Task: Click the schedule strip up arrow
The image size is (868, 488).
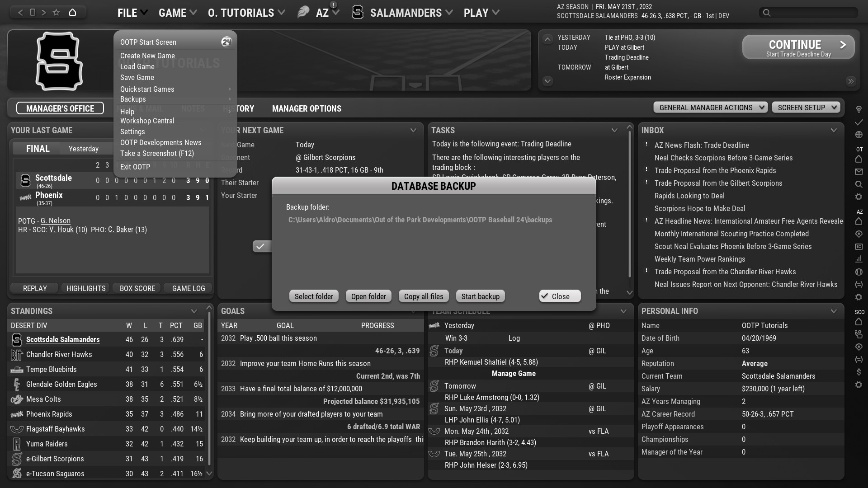Action: [x=547, y=39]
